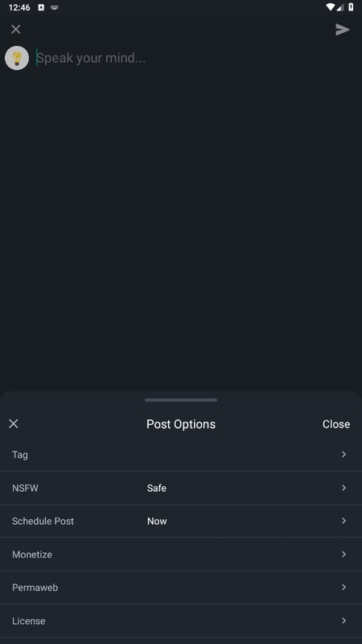Tap the 'Safe' NSFW value

tap(157, 488)
